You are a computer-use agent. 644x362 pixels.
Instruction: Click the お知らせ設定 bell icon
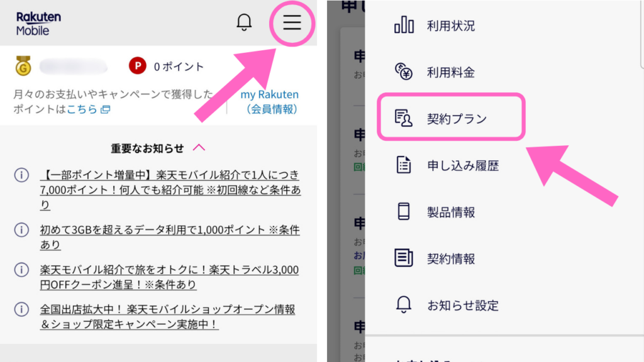point(404,305)
